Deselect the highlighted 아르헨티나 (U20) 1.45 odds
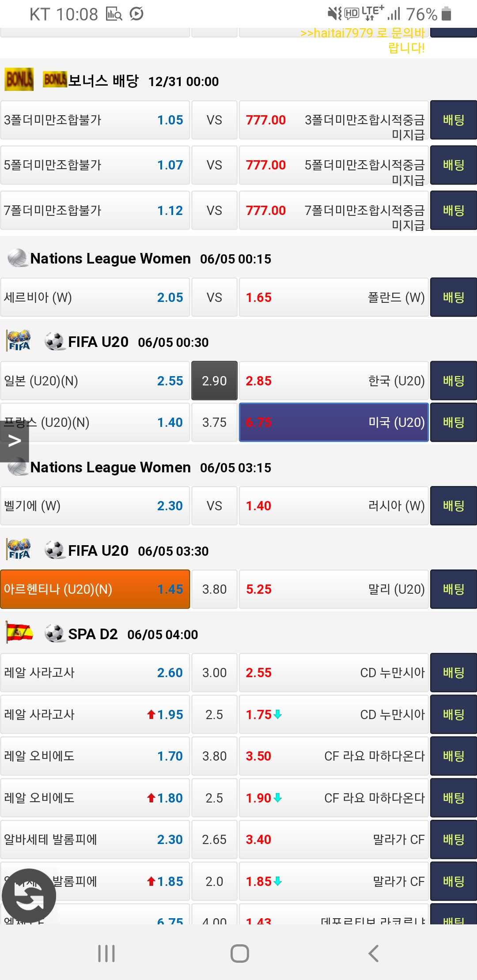 coord(95,589)
